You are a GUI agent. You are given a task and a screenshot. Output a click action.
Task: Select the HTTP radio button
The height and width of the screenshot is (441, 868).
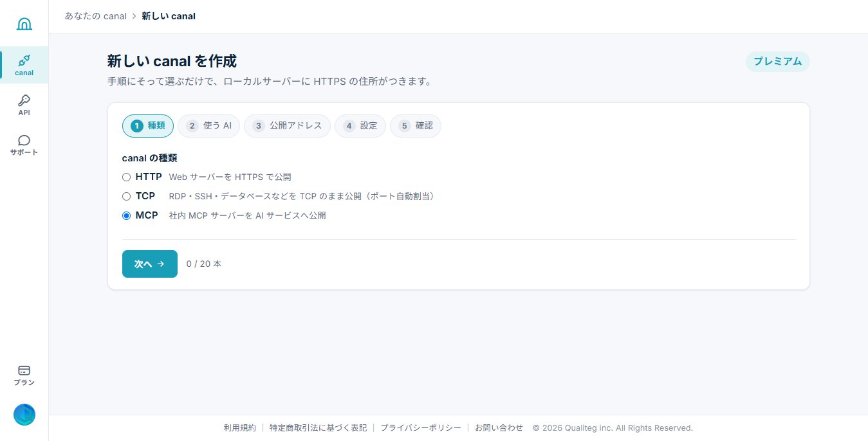coord(126,177)
